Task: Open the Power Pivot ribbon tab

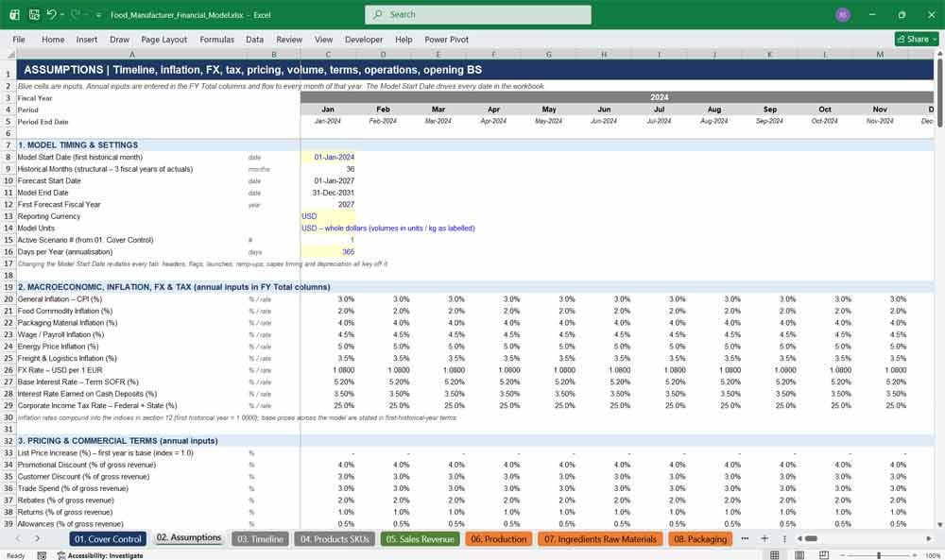Action: pyautogui.click(x=447, y=39)
